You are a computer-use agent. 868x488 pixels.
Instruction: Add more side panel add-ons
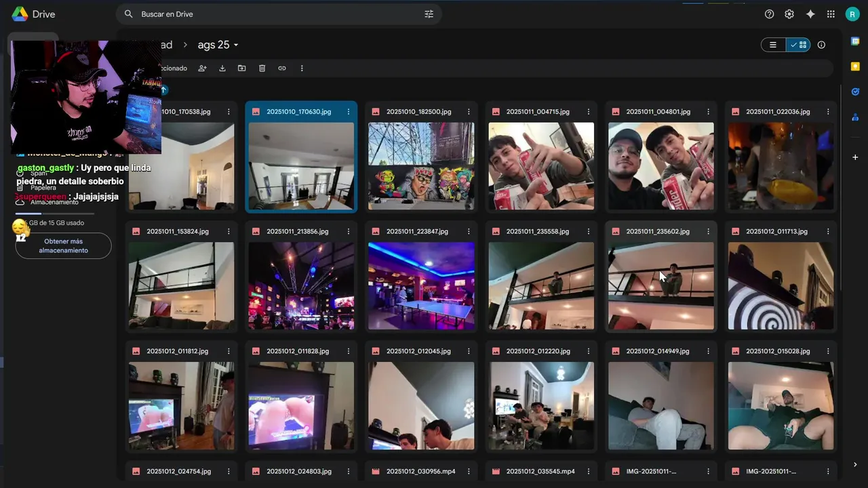pos(855,157)
